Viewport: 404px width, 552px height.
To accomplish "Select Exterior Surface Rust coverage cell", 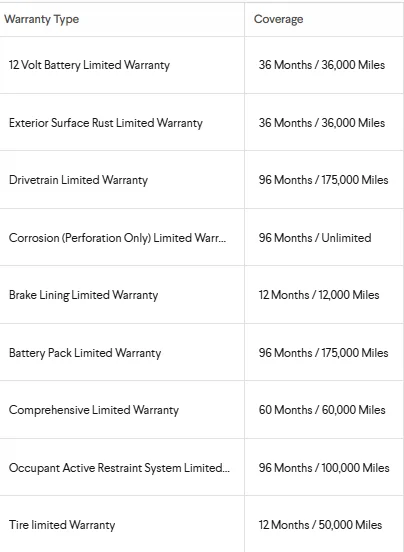I will click(x=322, y=123).
